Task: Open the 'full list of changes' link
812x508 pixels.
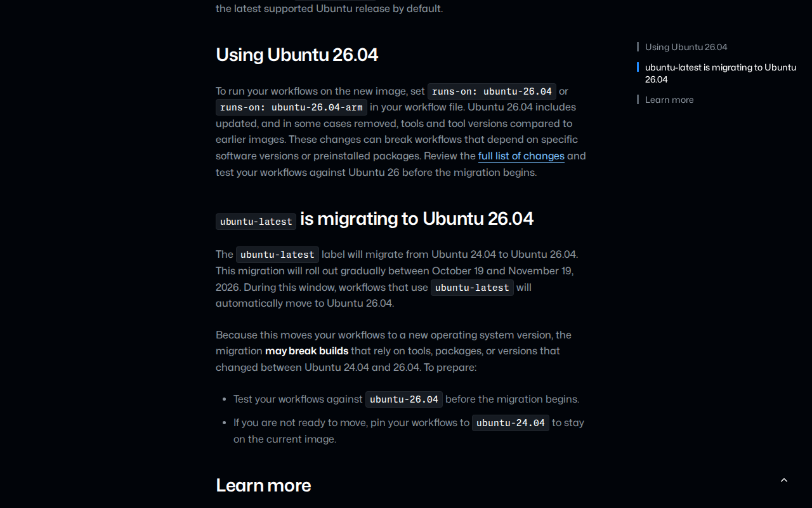Action: coord(521,156)
